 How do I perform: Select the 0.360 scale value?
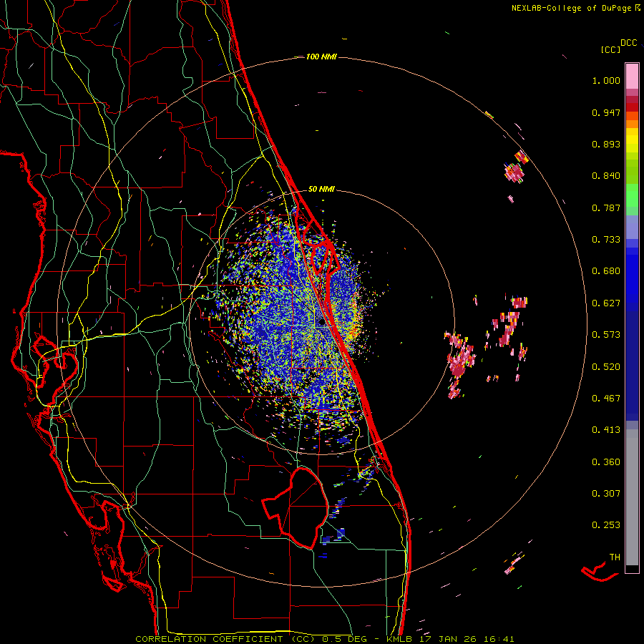pyautogui.click(x=606, y=462)
